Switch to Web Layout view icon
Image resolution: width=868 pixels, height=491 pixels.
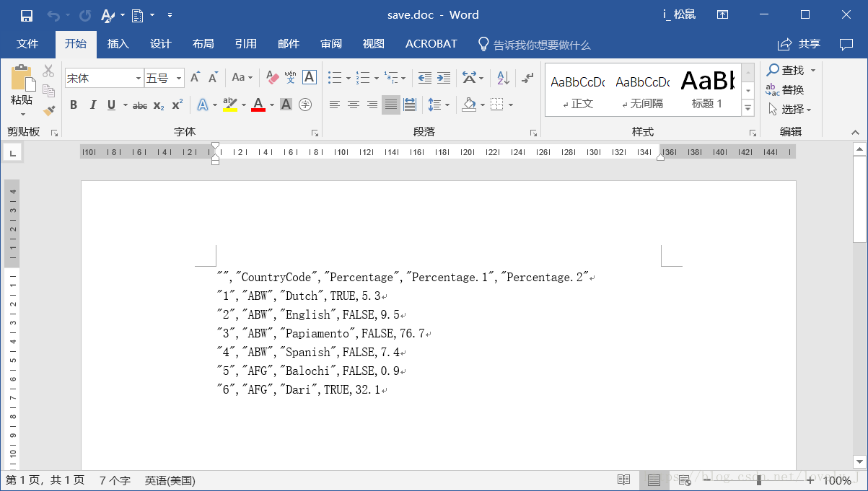click(685, 480)
